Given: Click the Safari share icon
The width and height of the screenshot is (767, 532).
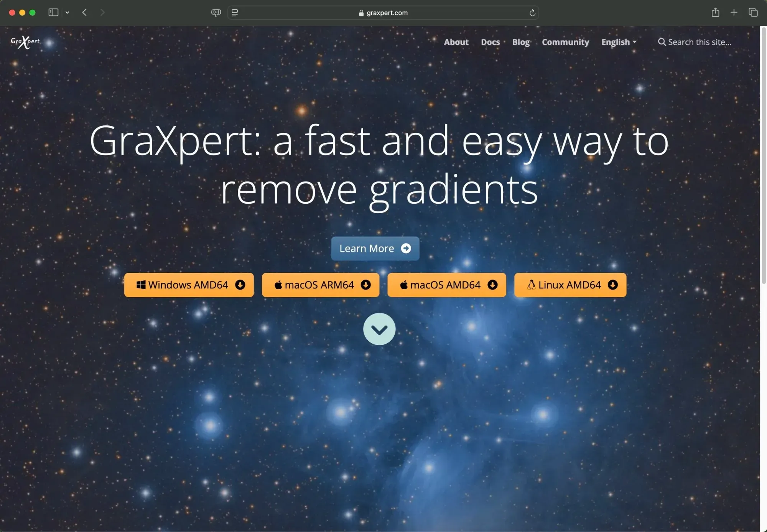Looking at the screenshot, I should pos(715,13).
